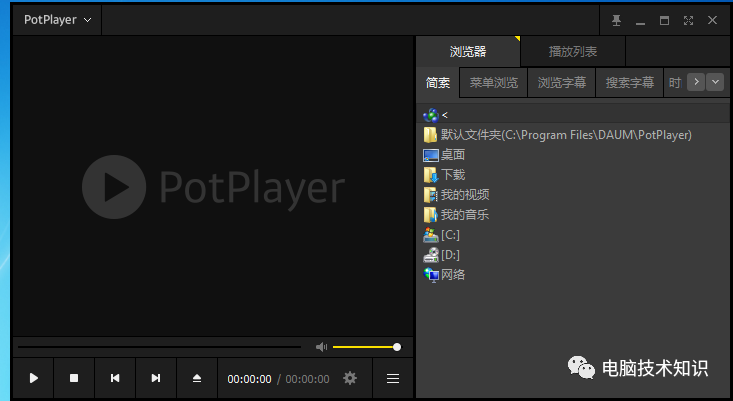Open file with the eject button
The width and height of the screenshot is (733, 401).
(197, 378)
